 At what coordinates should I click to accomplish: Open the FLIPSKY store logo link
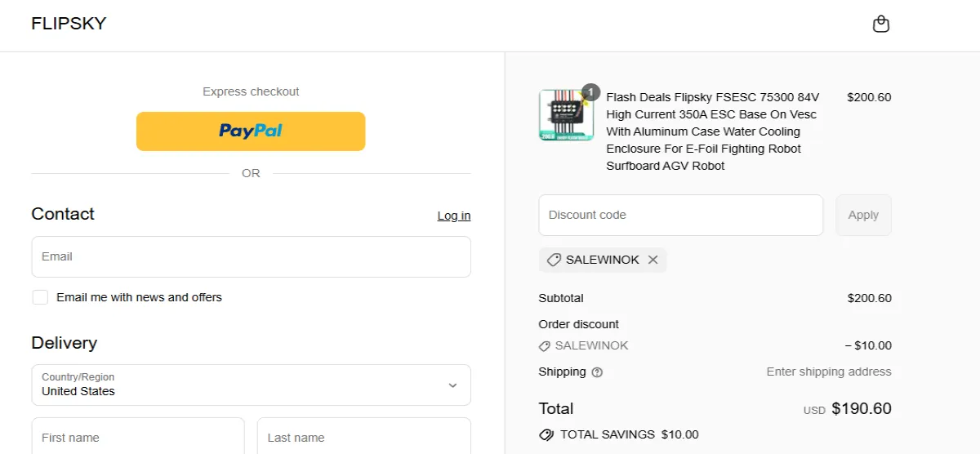69,24
